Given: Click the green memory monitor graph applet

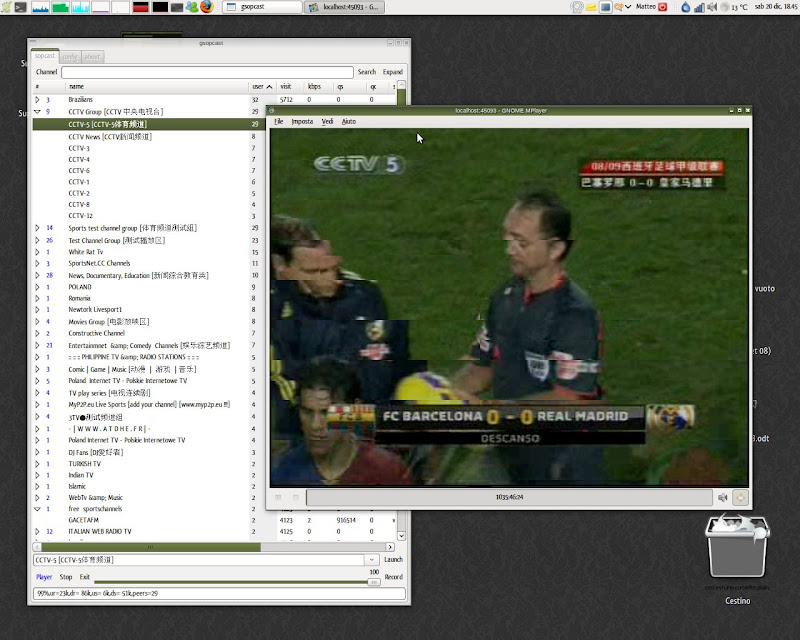Looking at the screenshot, I should pos(60,7).
